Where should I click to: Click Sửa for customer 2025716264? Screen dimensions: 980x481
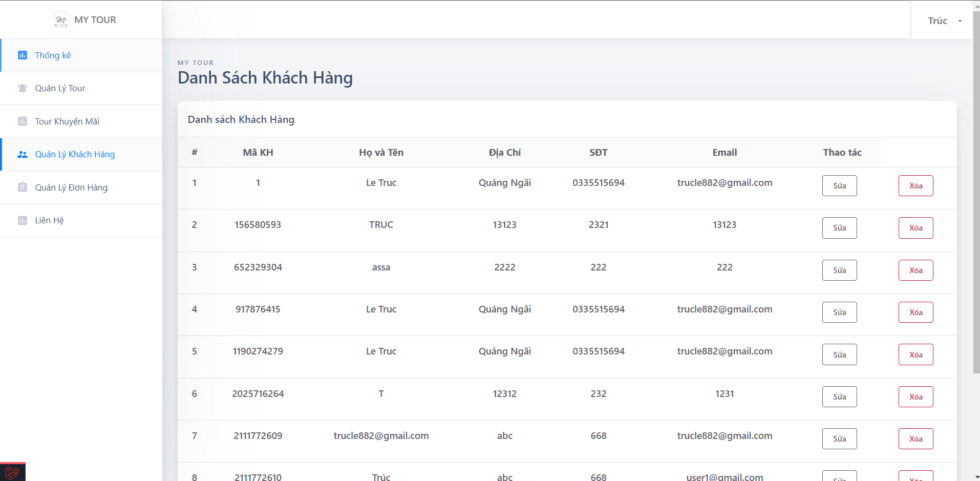point(839,397)
